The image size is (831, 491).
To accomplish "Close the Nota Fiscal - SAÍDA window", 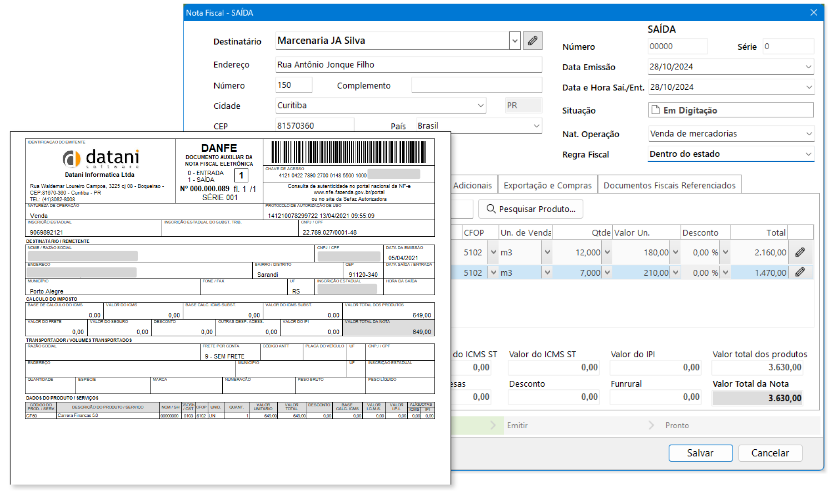I will point(814,12).
